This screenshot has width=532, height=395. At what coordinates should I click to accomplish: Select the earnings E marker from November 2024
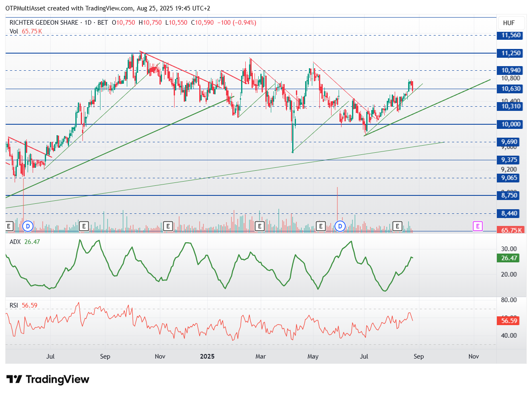(x=168, y=226)
